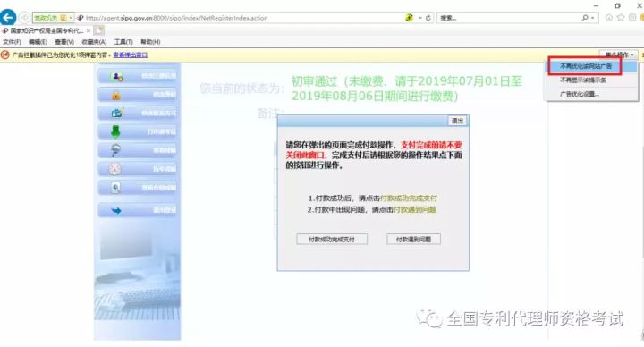Click the sidebar button with the blue right-arrow
This screenshot has width=644, height=347.
(x=138, y=210)
